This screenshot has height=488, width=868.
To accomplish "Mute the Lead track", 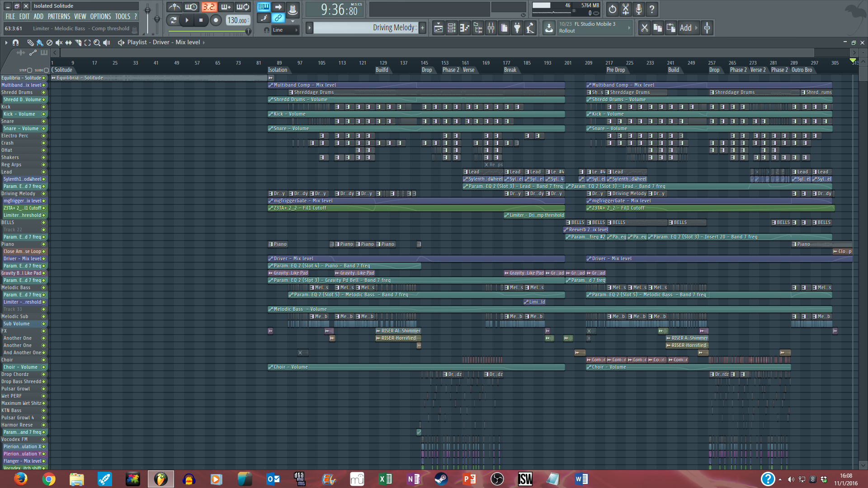I will [x=44, y=172].
